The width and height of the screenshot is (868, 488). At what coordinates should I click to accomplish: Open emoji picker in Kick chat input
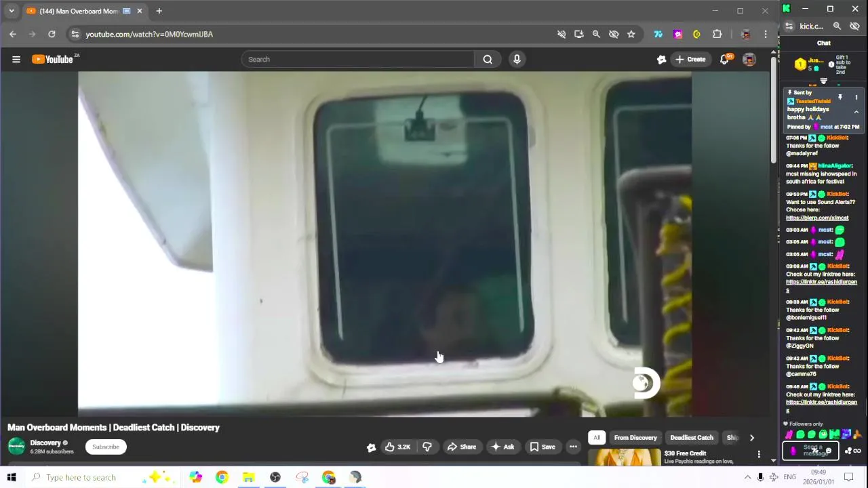828,451
